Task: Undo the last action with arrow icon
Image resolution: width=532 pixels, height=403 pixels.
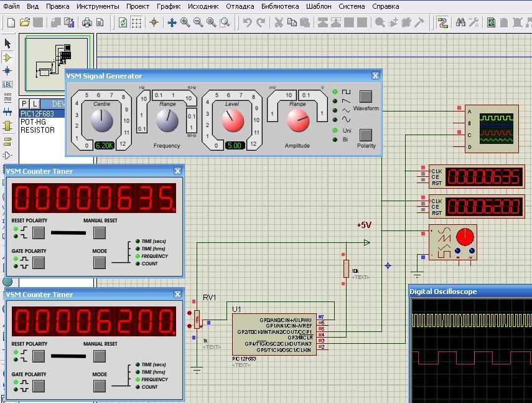Action: coord(248,23)
